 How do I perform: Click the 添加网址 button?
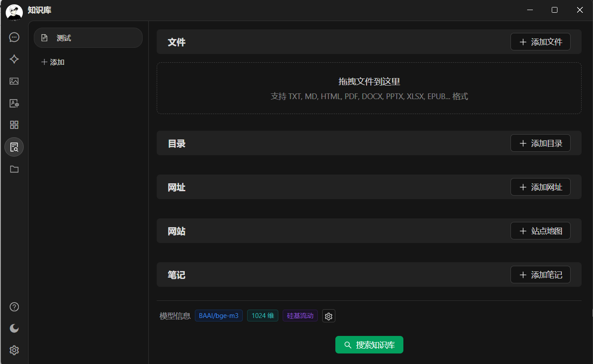click(x=540, y=187)
